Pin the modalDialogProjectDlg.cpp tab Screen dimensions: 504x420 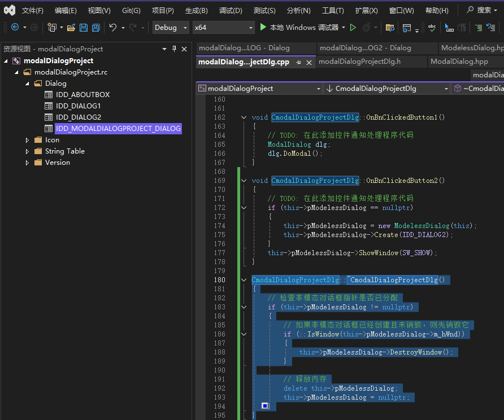[x=299, y=62]
